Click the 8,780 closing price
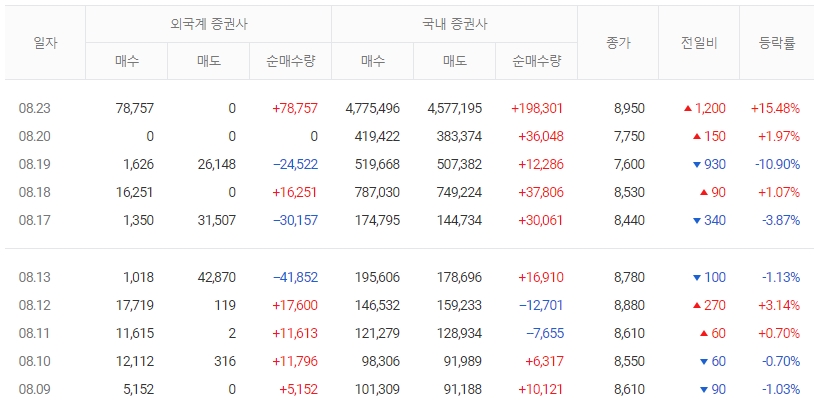This screenshot has height=413, width=824. (x=629, y=277)
